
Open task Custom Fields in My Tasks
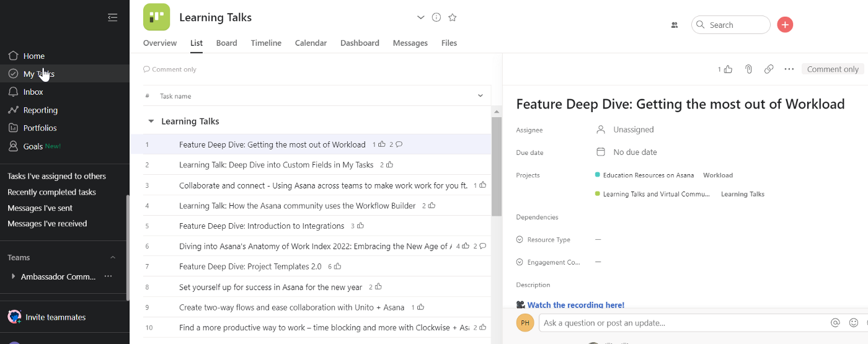[276, 165]
